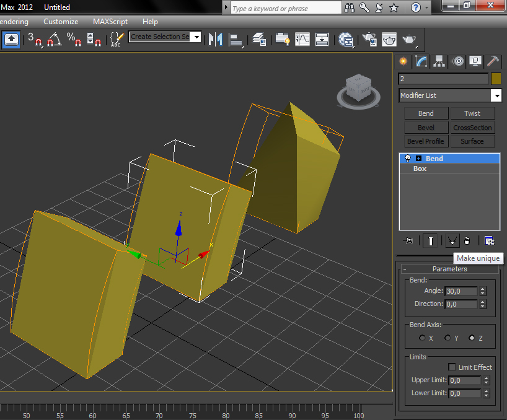
Task: Open Schematic View
Action: 322,40
